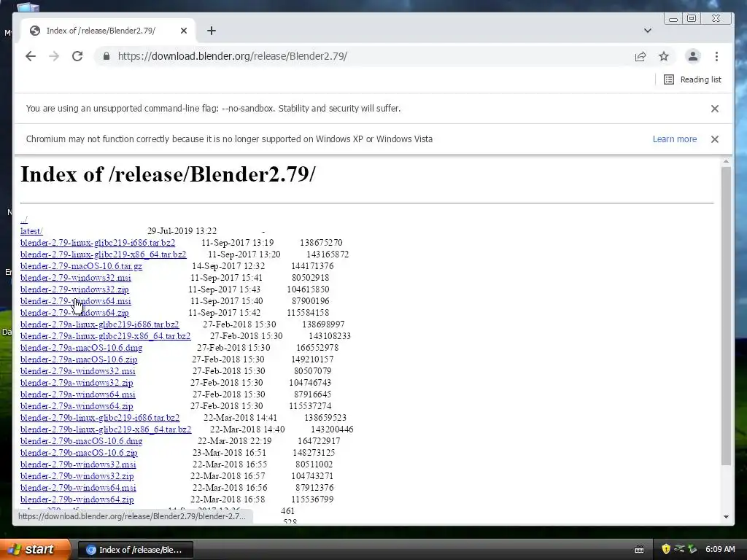
Task: Click the scrollbar down arrow
Action: point(726,517)
